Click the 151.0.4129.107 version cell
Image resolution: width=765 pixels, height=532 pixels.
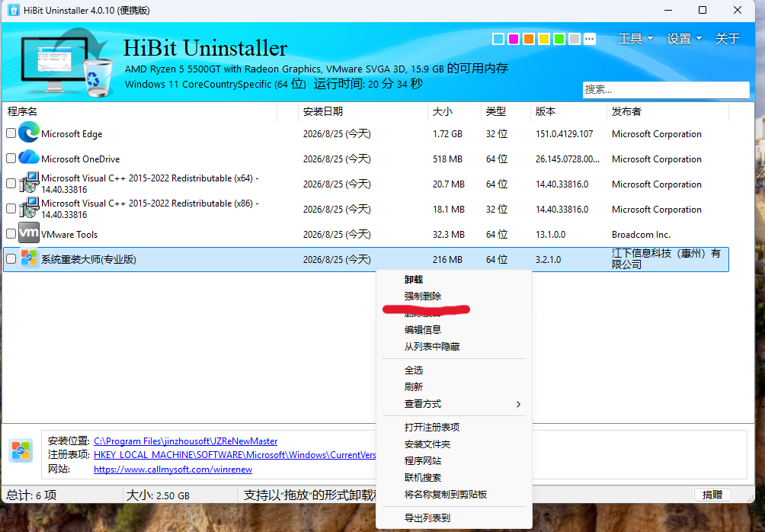coord(565,133)
